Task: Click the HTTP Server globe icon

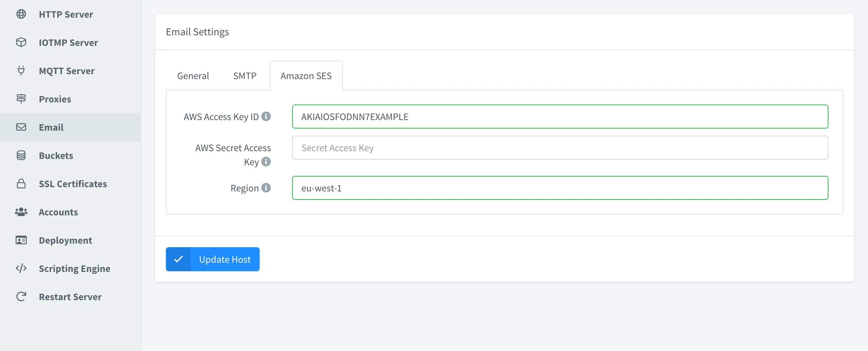Action: coord(21,14)
